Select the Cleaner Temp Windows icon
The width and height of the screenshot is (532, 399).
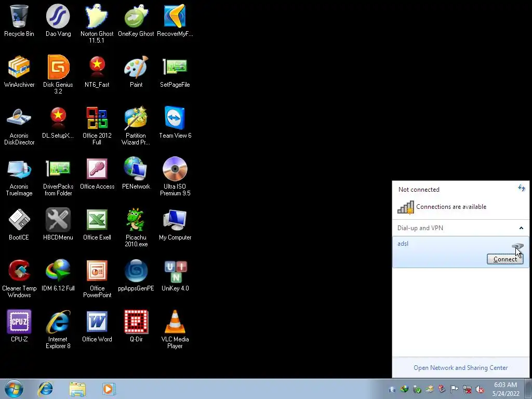19,278
